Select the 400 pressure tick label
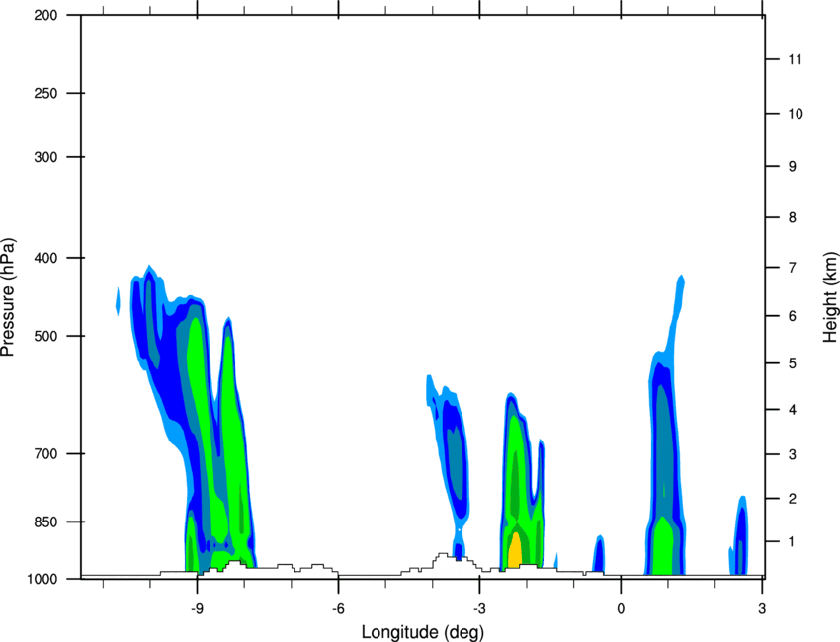This screenshot has height=642, width=840. [45, 258]
